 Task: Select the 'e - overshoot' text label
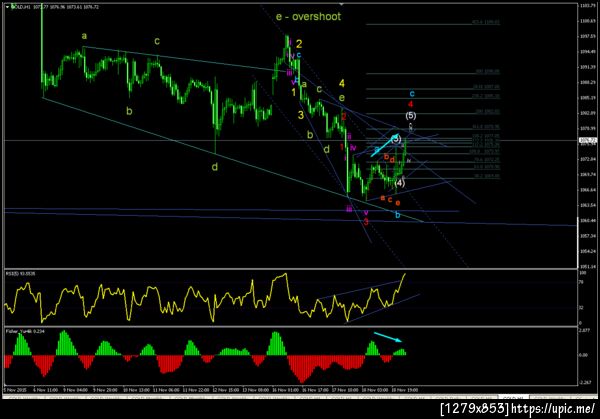pyautogui.click(x=308, y=16)
